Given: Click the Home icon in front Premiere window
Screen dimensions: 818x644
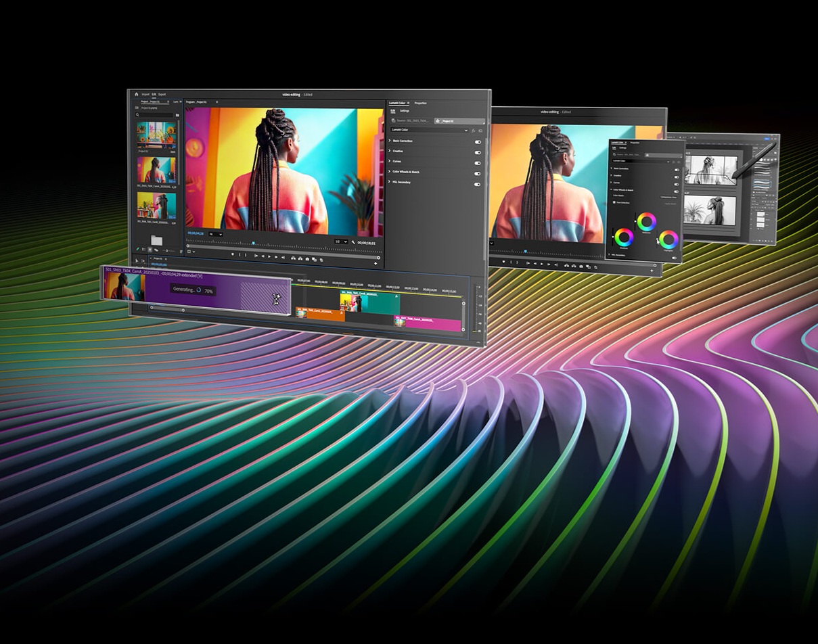Looking at the screenshot, I should (x=136, y=94).
